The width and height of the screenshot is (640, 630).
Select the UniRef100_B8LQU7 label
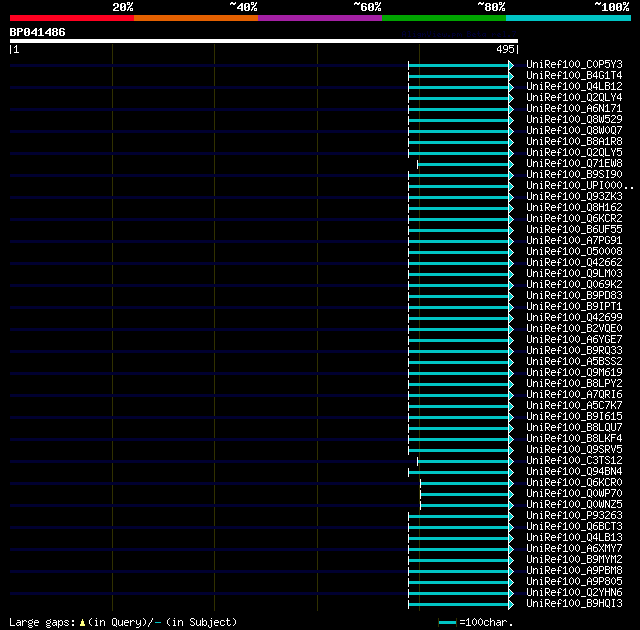point(574,428)
